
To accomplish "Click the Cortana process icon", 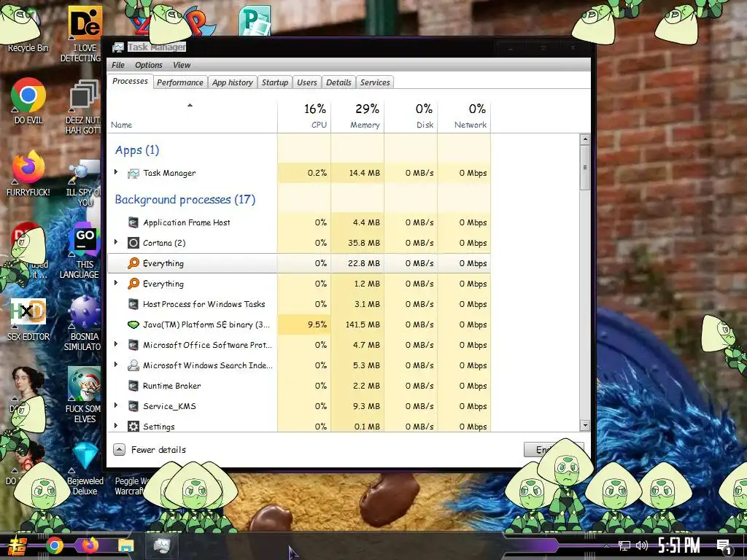I will click(133, 243).
